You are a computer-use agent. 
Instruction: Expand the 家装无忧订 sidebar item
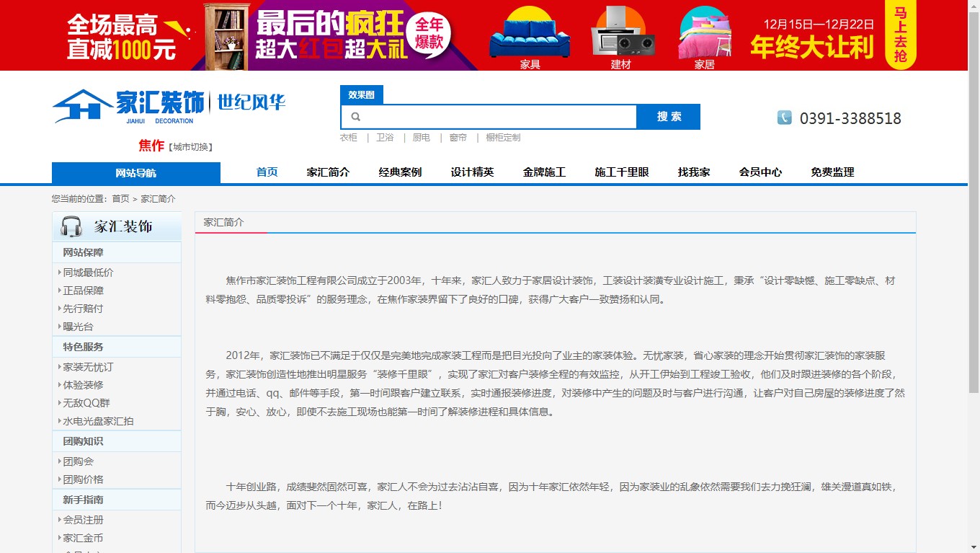tap(88, 367)
